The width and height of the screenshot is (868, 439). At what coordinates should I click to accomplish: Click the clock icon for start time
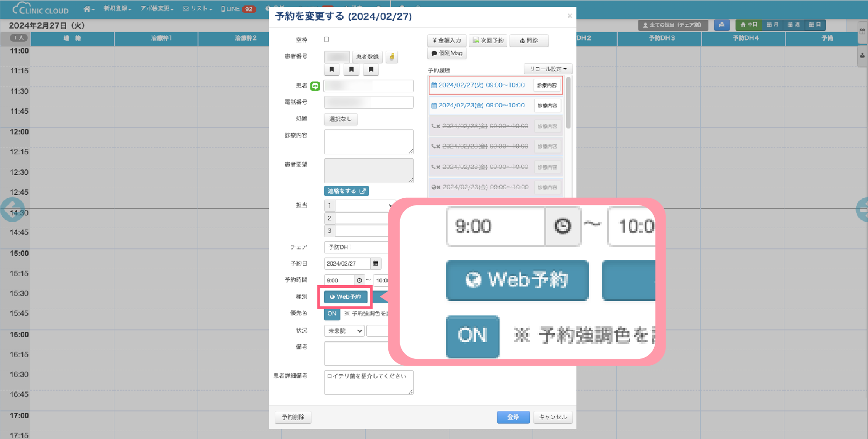[359, 280]
